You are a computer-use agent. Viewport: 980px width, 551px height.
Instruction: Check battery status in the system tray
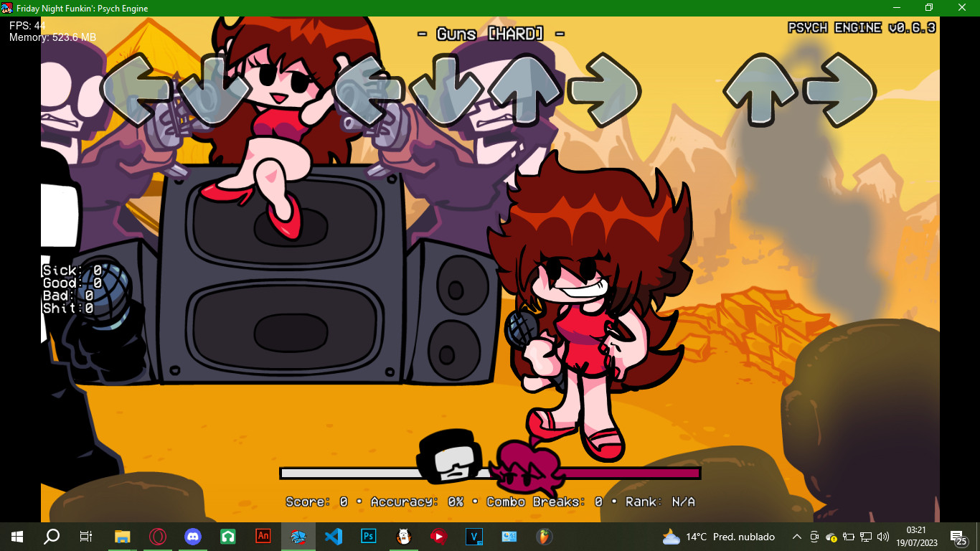pyautogui.click(x=849, y=536)
